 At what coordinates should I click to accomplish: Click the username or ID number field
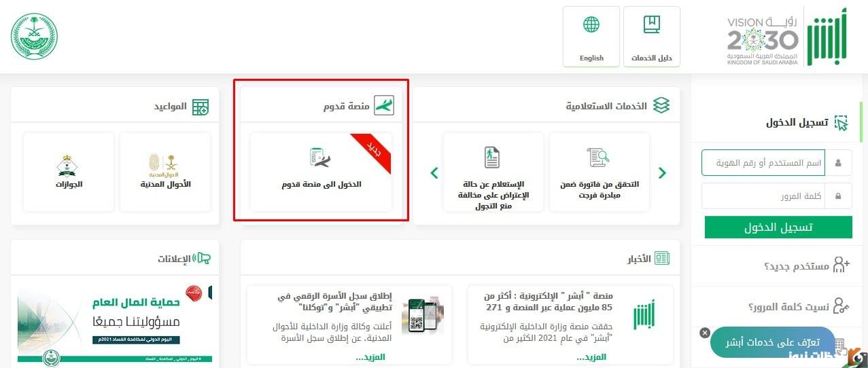[x=763, y=163]
